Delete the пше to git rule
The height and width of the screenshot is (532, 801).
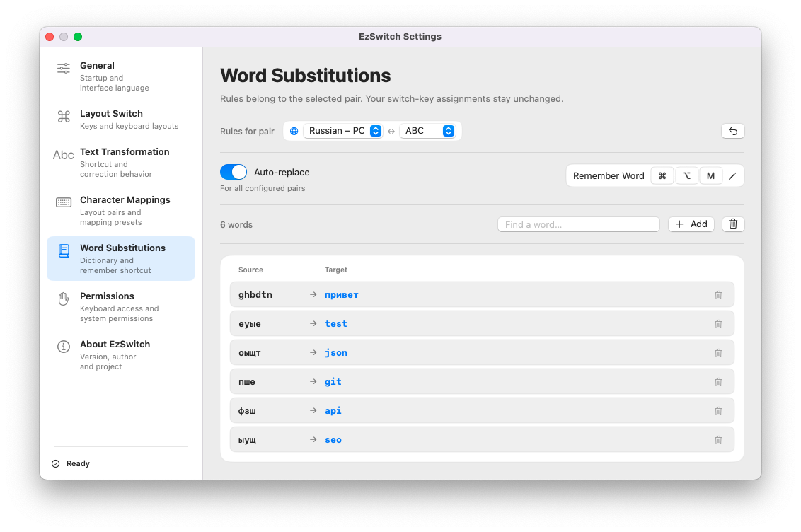(x=718, y=383)
